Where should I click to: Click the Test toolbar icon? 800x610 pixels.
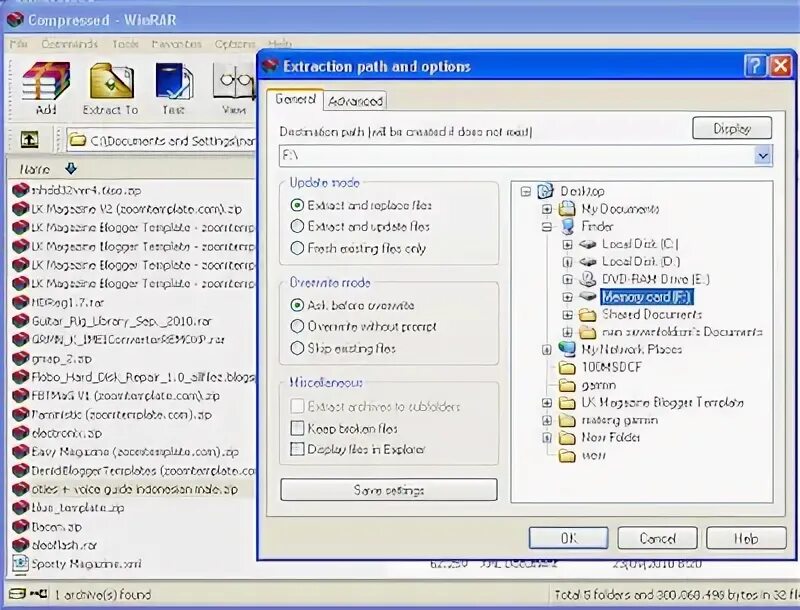tap(174, 82)
